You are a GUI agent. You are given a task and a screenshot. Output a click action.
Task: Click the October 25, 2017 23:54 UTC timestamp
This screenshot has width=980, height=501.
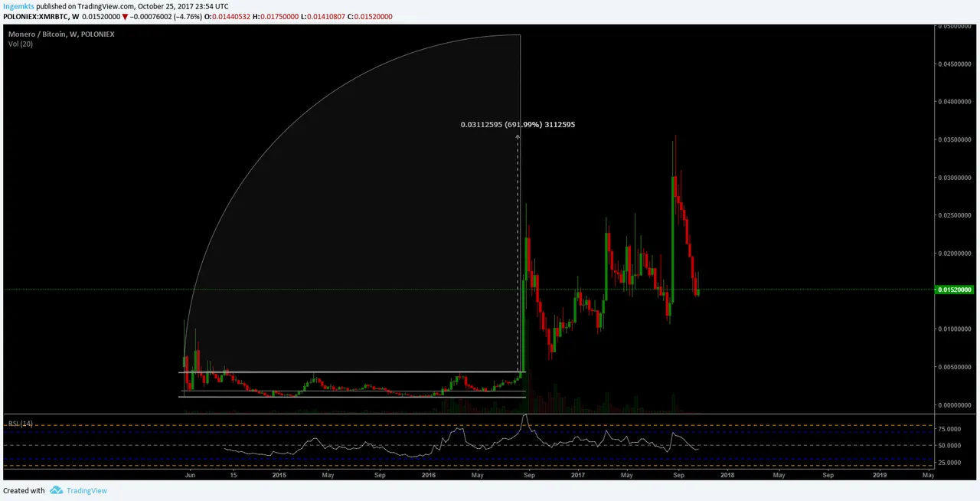184,6
